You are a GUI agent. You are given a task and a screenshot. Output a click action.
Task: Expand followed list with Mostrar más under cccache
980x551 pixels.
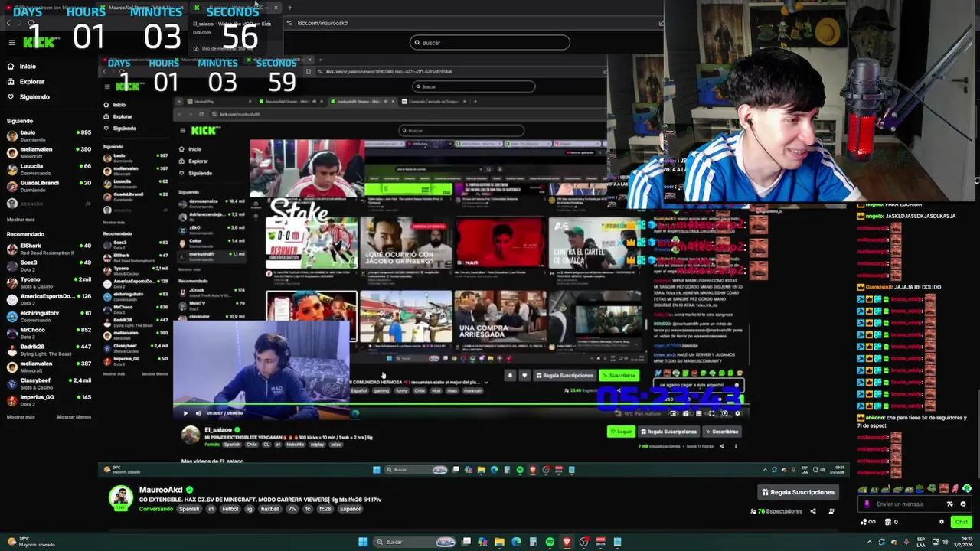coord(21,220)
